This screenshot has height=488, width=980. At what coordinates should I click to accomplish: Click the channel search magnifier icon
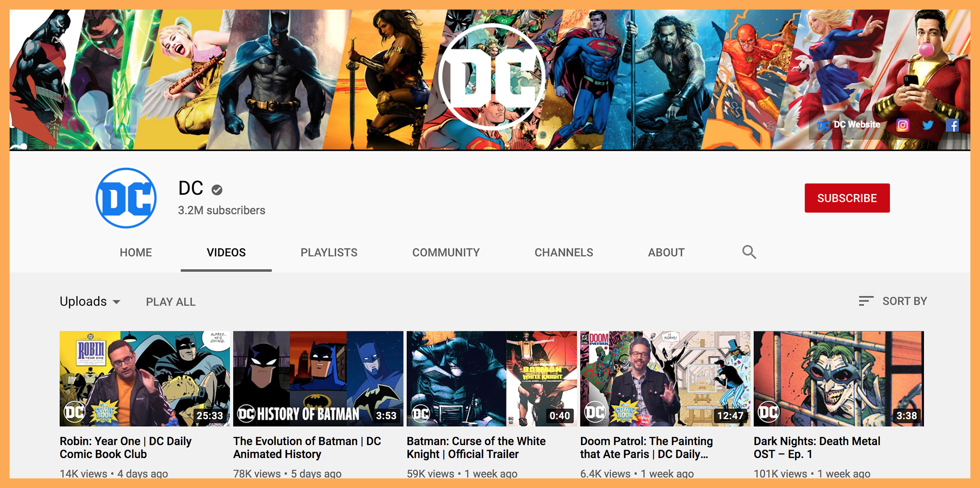(749, 252)
